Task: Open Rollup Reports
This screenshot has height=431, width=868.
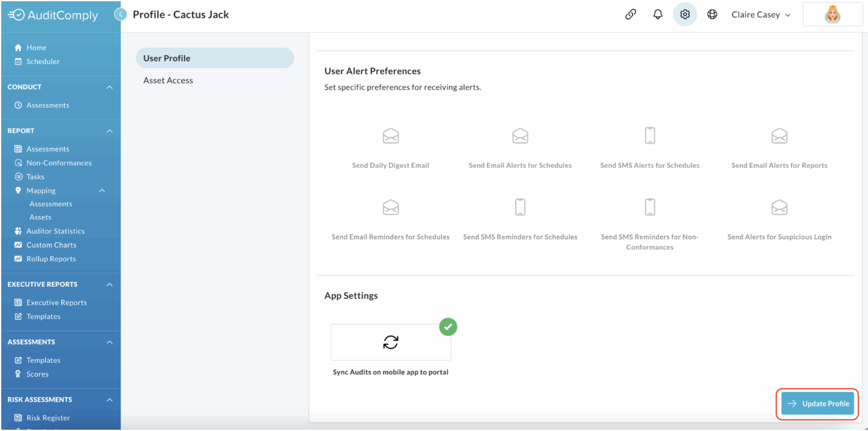Action: tap(51, 259)
